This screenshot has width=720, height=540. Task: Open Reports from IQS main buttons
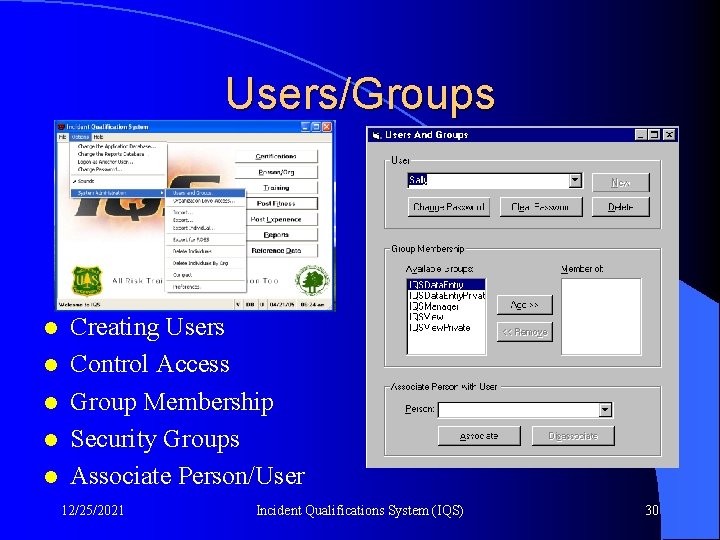[x=282, y=235]
